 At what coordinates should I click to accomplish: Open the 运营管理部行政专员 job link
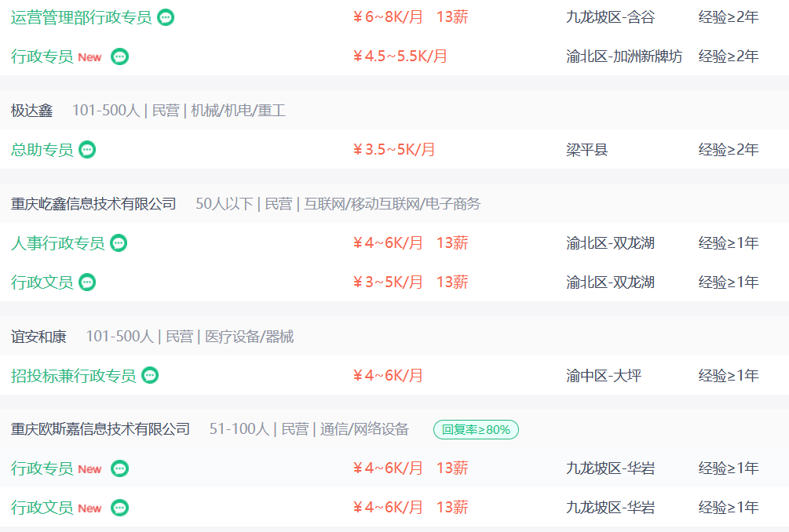[x=81, y=17]
